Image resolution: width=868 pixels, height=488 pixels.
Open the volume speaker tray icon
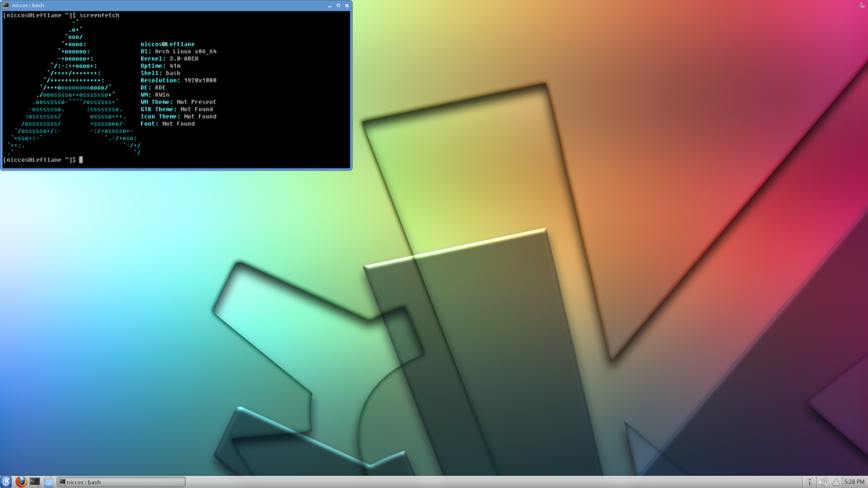[822, 481]
